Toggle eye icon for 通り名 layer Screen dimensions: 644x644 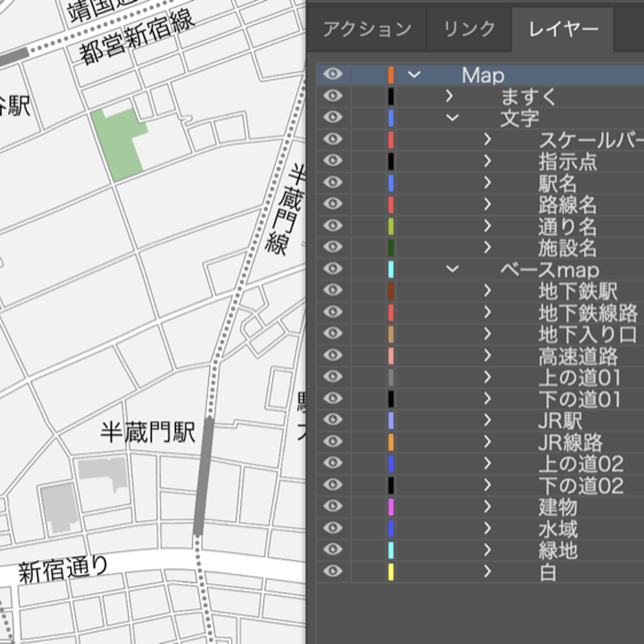[332, 225]
